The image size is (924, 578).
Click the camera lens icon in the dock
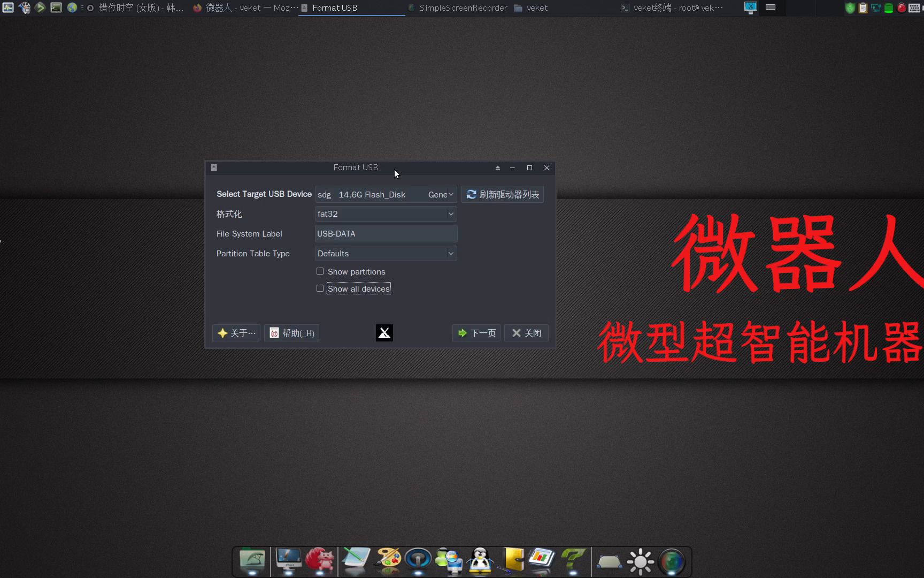tap(672, 561)
